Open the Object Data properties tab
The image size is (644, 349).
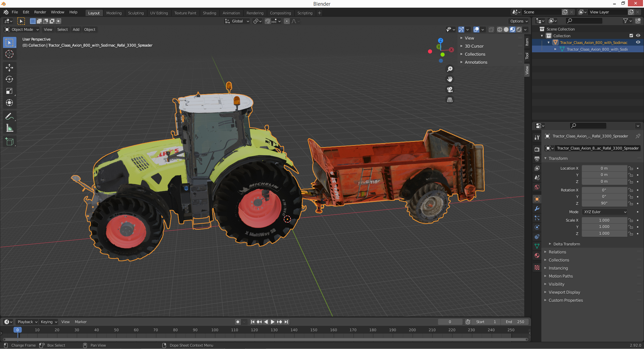537,246
